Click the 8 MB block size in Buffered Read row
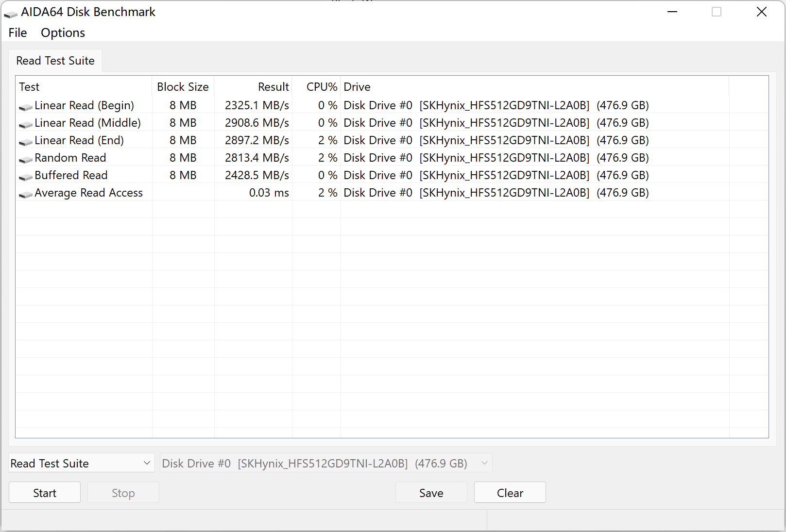The height and width of the screenshot is (532, 786). [x=183, y=175]
